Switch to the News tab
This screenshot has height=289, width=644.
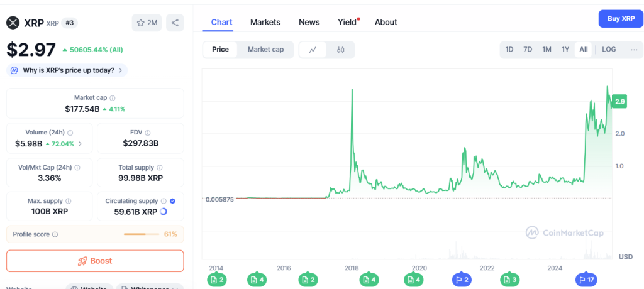[x=309, y=22]
